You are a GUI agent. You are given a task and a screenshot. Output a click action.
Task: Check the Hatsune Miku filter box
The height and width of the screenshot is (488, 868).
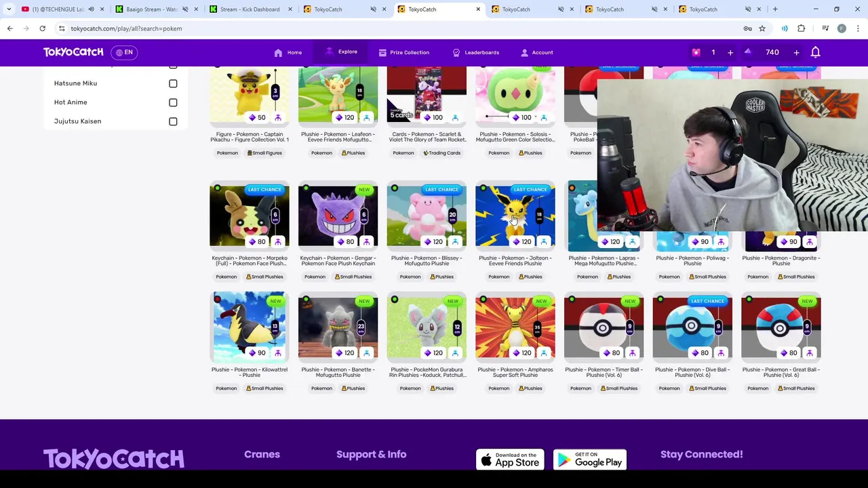click(x=173, y=83)
